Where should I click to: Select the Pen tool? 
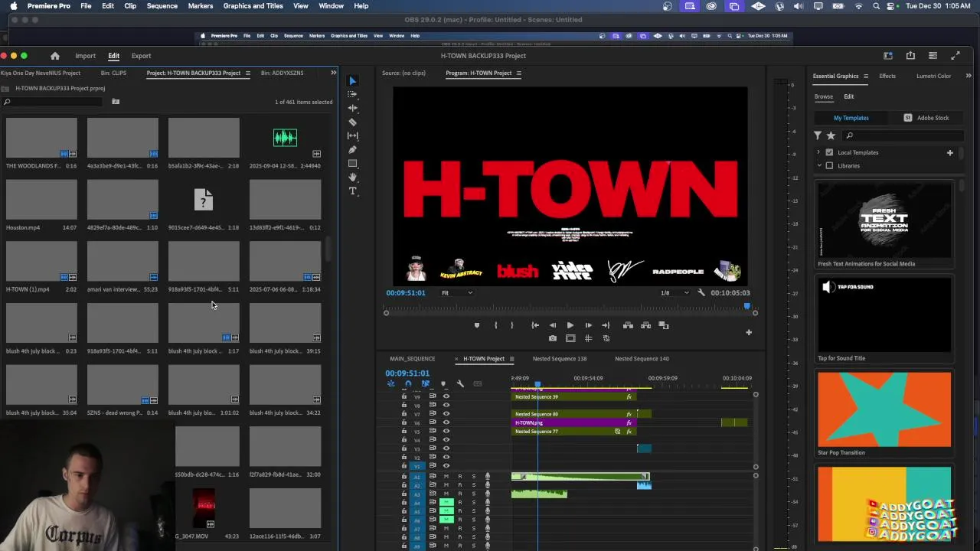click(352, 150)
